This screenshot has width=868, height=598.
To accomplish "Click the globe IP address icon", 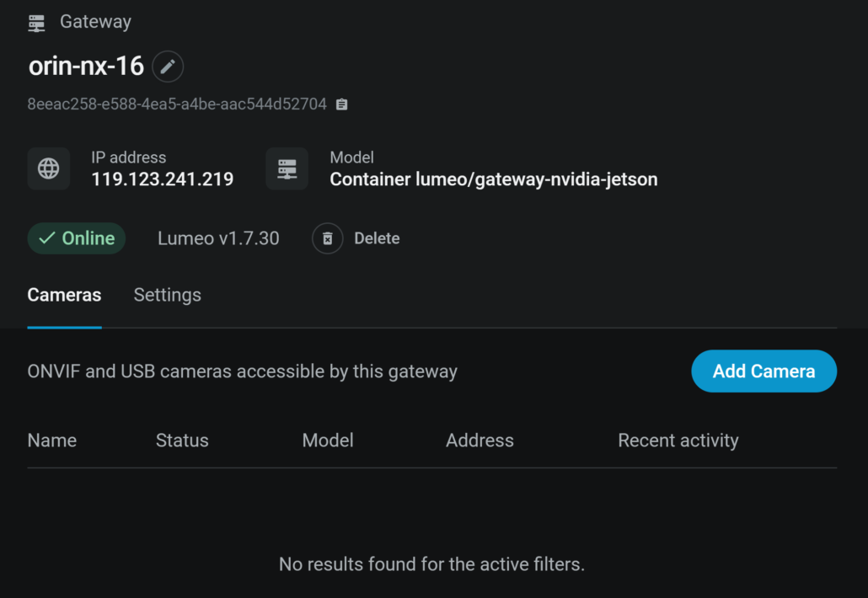I will (x=49, y=168).
